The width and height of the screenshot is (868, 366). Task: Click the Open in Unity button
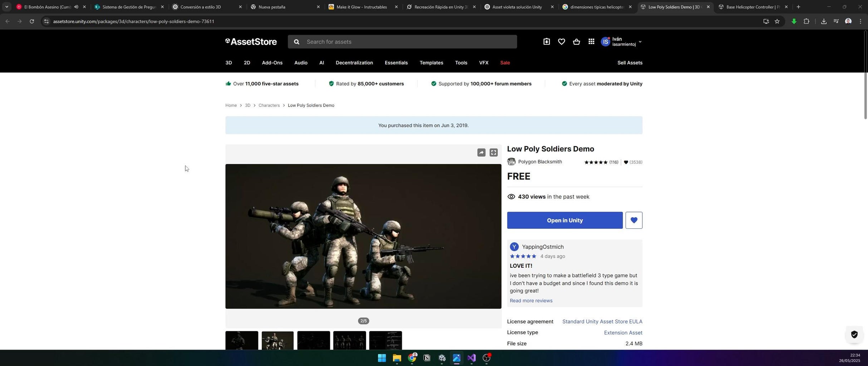point(565,220)
